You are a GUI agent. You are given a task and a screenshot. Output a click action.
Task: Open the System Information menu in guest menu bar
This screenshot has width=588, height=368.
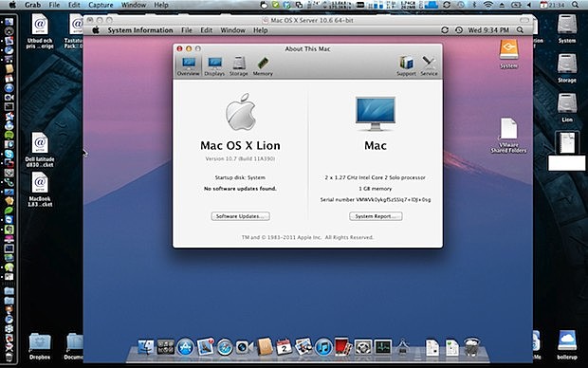pos(140,30)
